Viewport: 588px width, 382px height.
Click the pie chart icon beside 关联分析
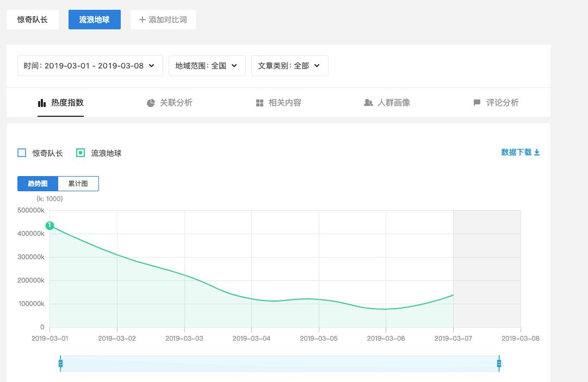point(151,103)
